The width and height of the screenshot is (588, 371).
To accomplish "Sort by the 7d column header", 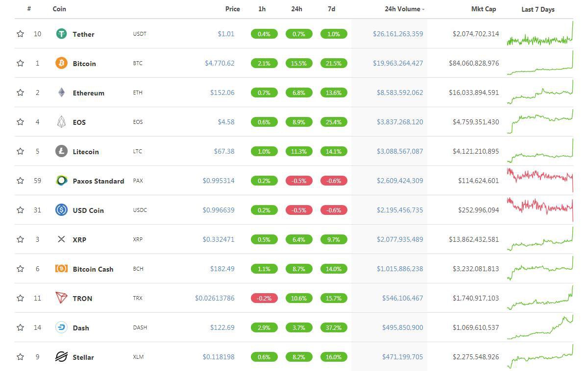I will 332,9.
